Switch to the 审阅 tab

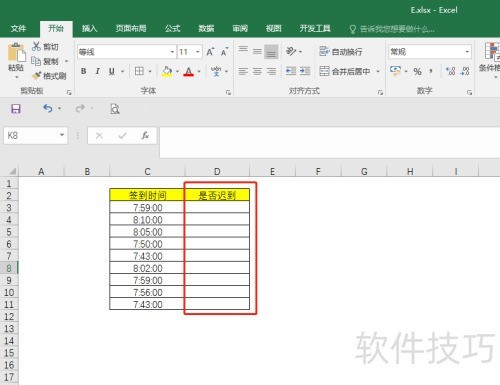240,29
